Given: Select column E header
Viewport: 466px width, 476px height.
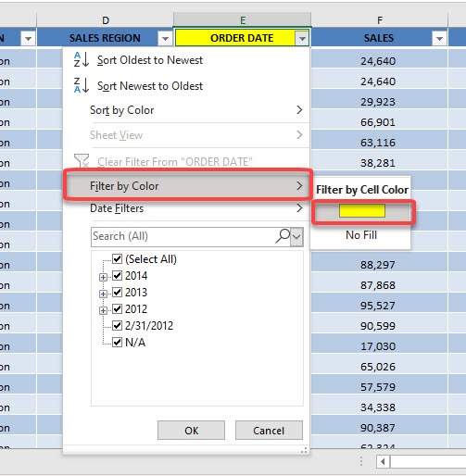Looking at the screenshot, I should pos(243,20).
